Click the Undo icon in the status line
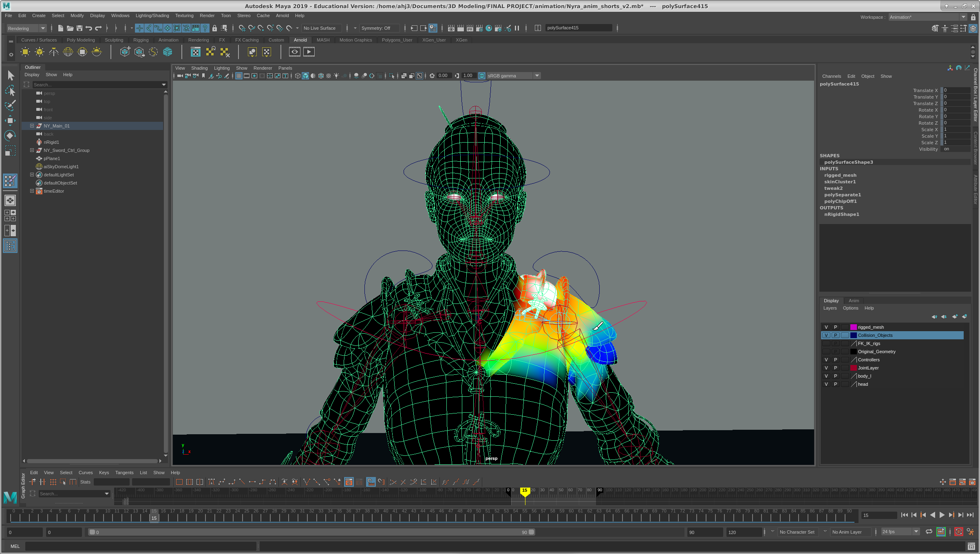Viewport: 980px width, 554px height. (x=88, y=28)
